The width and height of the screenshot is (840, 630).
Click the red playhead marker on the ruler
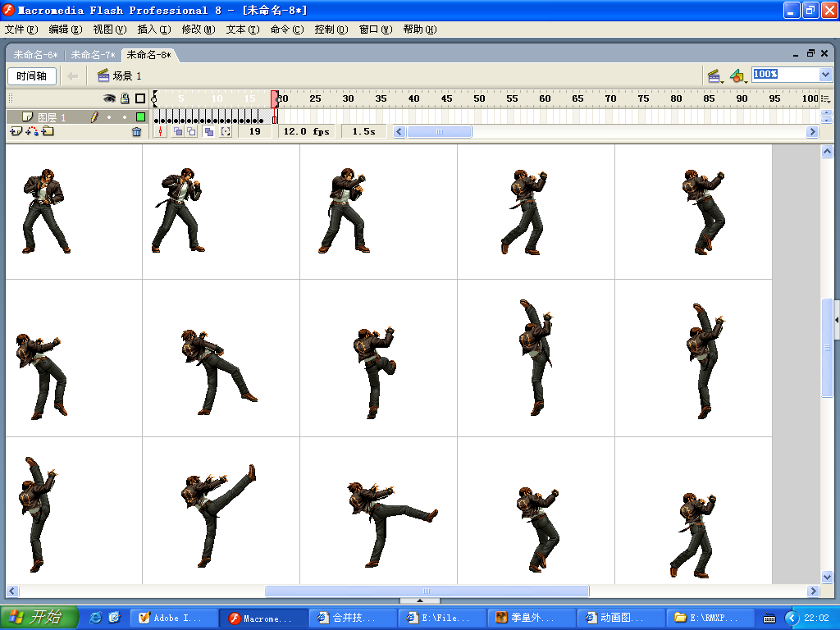(274, 98)
